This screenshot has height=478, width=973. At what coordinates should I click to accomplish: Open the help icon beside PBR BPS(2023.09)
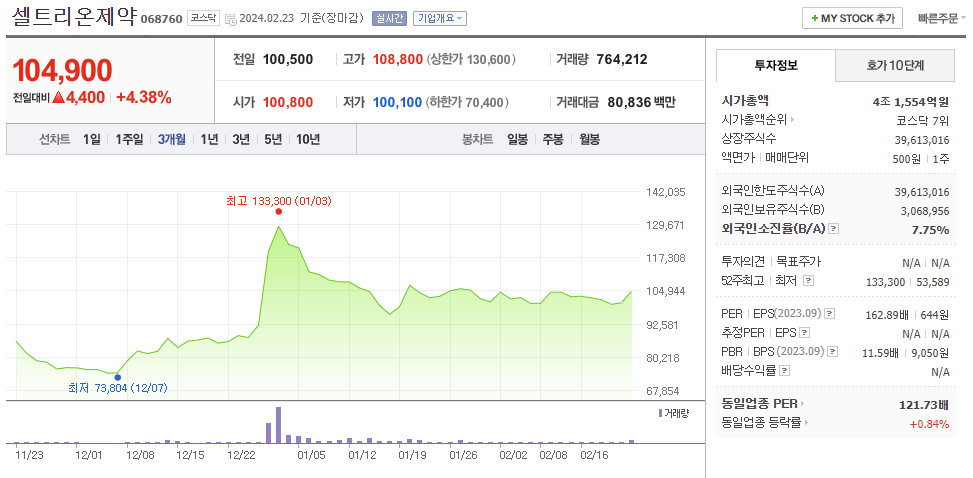tap(833, 351)
